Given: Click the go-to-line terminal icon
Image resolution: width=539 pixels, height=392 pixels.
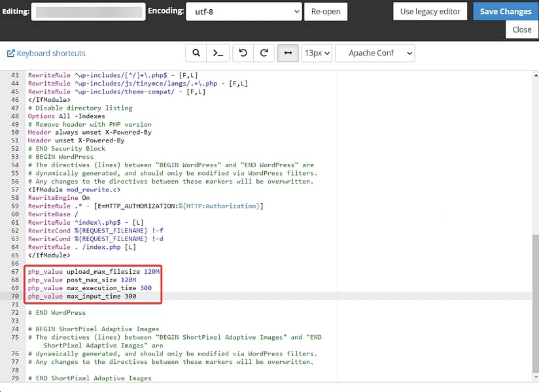Looking at the screenshot, I should [219, 53].
